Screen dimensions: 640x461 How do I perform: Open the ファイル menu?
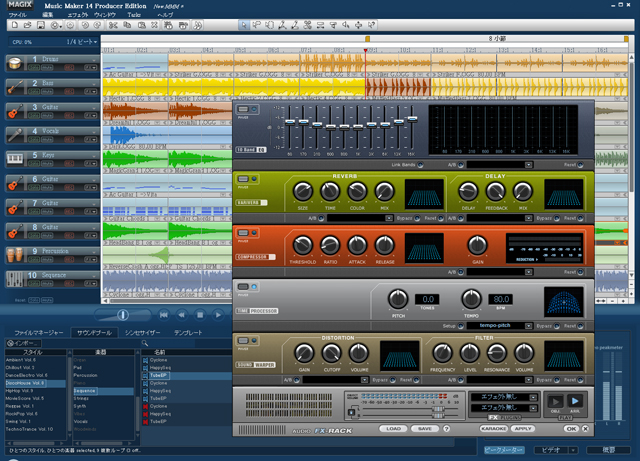click(18, 15)
